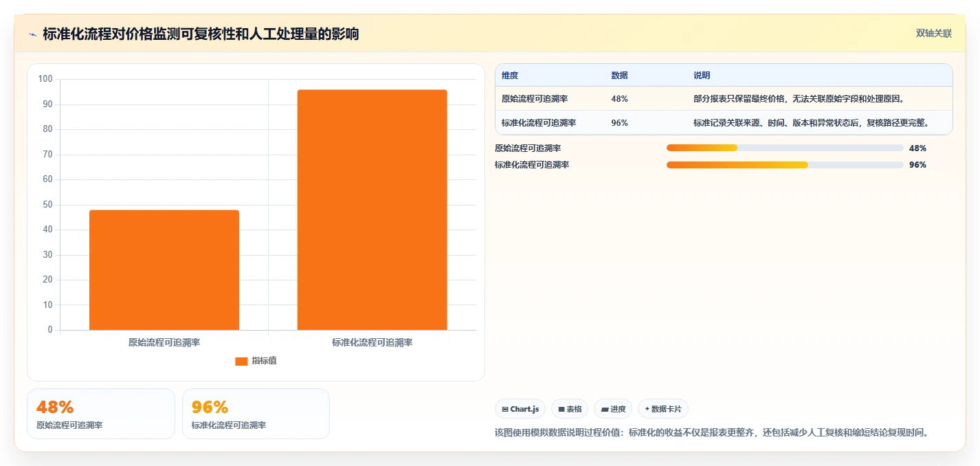The height and width of the screenshot is (466, 980).
Task: Click the x-axis label 标准化流程可追溯率
Action: pos(372,342)
